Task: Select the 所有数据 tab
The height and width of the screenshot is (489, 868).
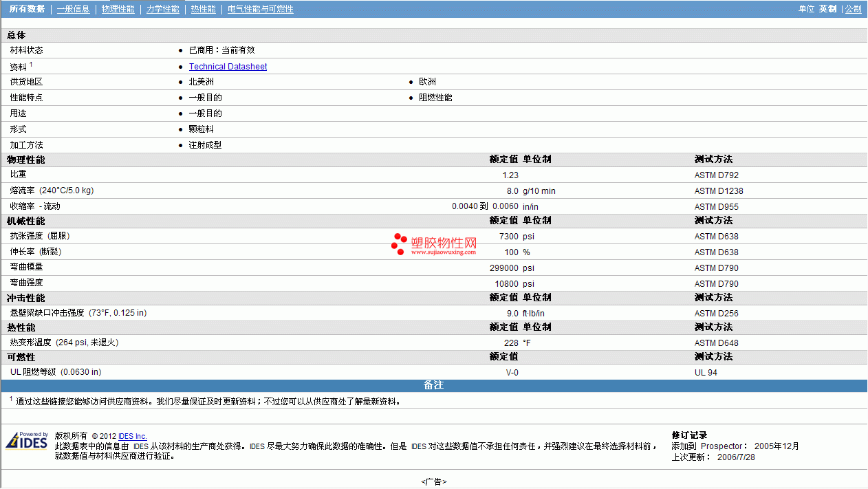Action: click(x=27, y=9)
